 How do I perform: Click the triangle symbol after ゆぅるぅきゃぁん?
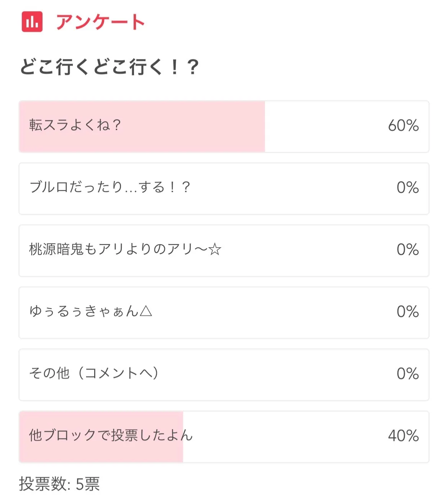[146, 311]
